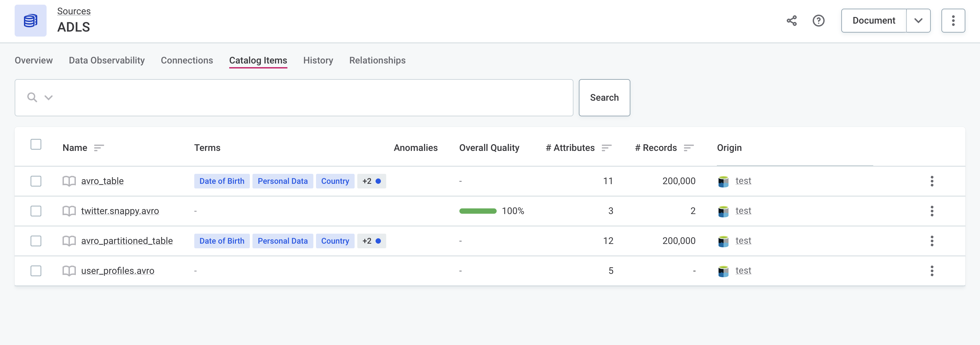Image resolution: width=980 pixels, height=345 pixels.
Task: Open the help question mark icon
Action: coord(818,21)
